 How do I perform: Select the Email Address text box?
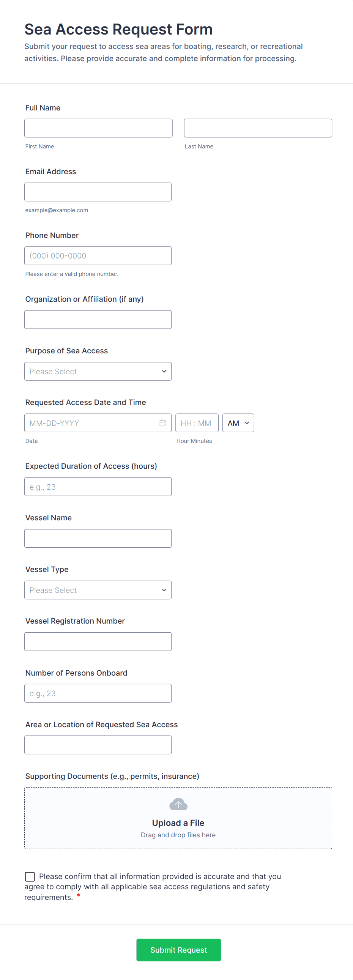98,192
